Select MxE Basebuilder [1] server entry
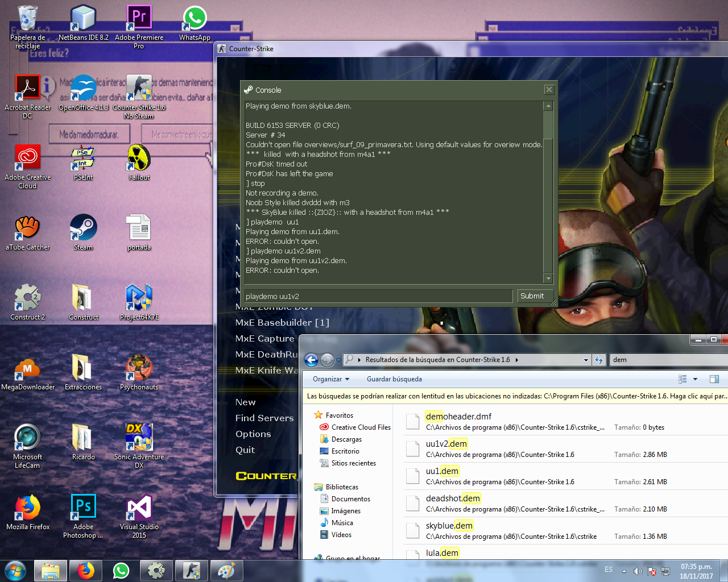728x582 pixels. pyautogui.click(x=282, y=322)
